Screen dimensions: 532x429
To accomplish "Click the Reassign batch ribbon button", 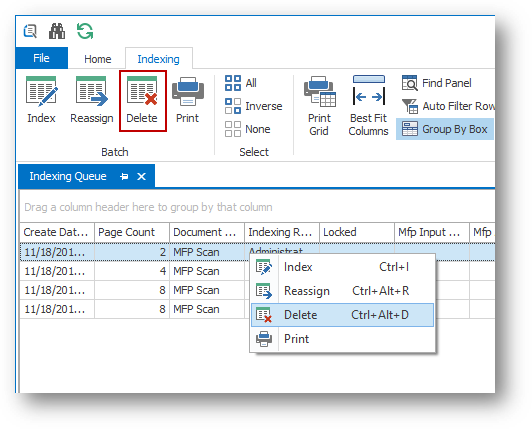I will point(92,100).
